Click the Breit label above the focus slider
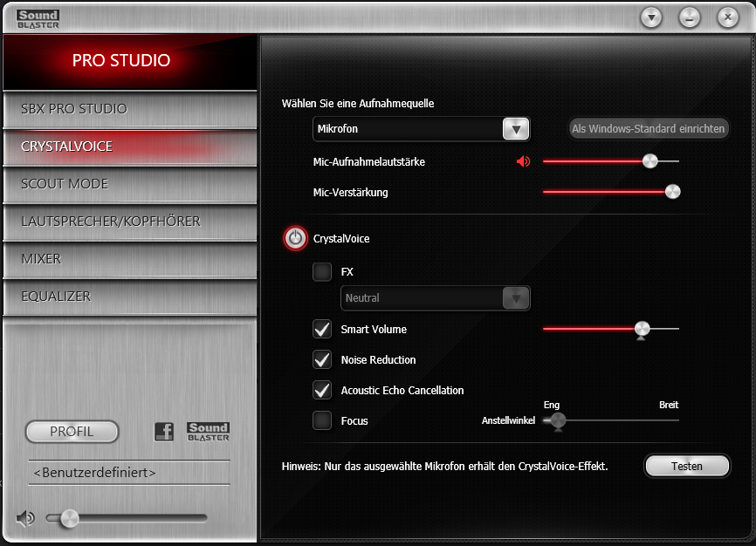 coord(668,405)
